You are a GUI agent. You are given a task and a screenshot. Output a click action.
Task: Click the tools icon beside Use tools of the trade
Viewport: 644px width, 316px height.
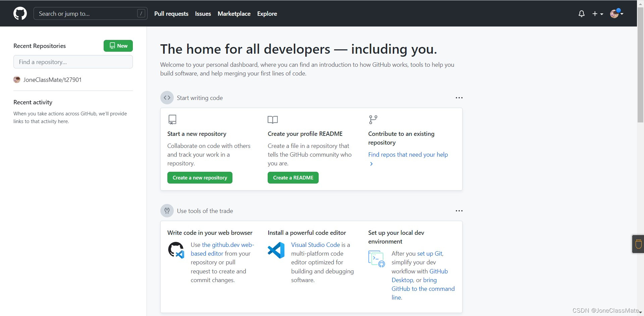coord(167,211)
